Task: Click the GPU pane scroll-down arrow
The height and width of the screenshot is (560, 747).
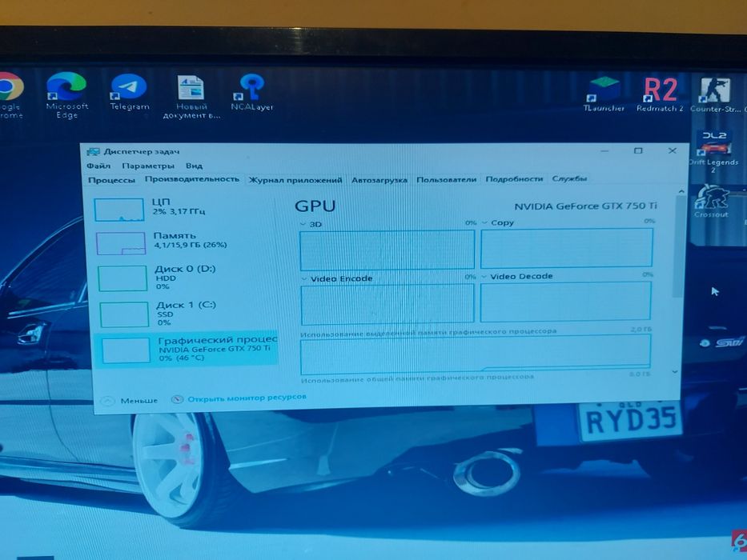Action: [x=675, y=371]
